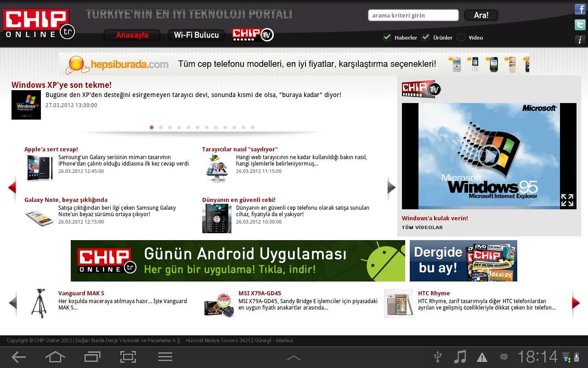This screenshot has height=368, width=588.
Task: Open Vanguard MAK S product link
Action: point(81,293)
